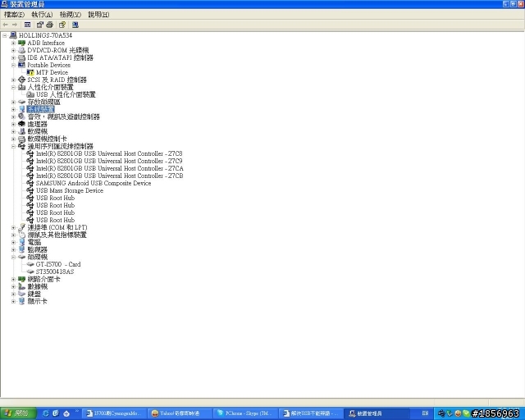
Task: Collapse the 通用序列匯流排控制器 USB controllers node
Action: (x=13, y=146)
